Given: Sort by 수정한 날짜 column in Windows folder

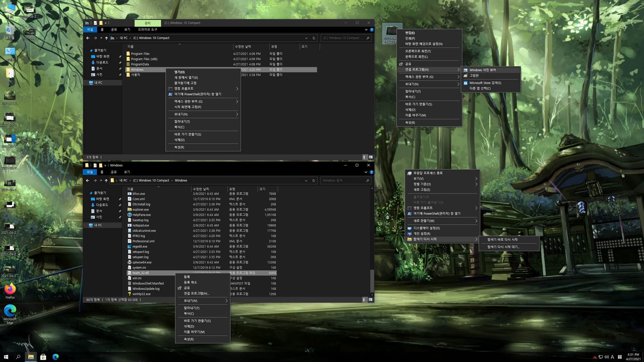Looking at the screenshot, I should [209, 189].
